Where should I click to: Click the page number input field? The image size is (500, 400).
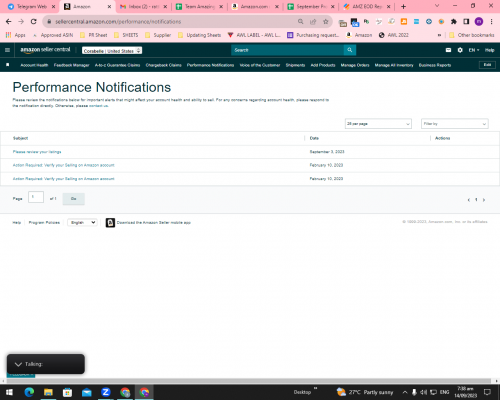coord(36,197)
